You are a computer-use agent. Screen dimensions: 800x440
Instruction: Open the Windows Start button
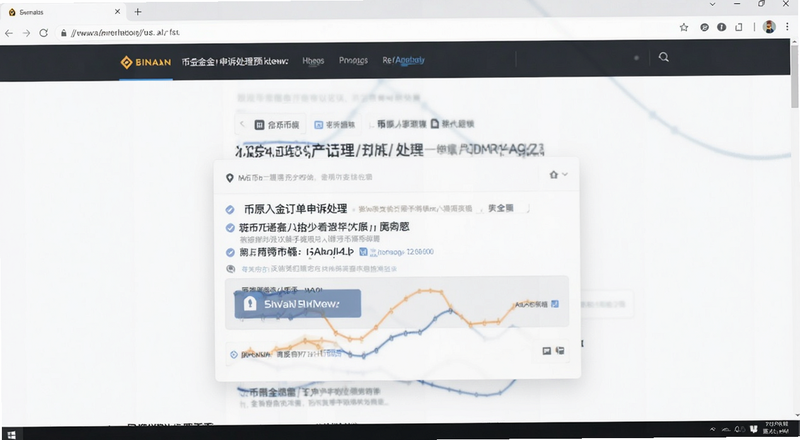[11, 434]
